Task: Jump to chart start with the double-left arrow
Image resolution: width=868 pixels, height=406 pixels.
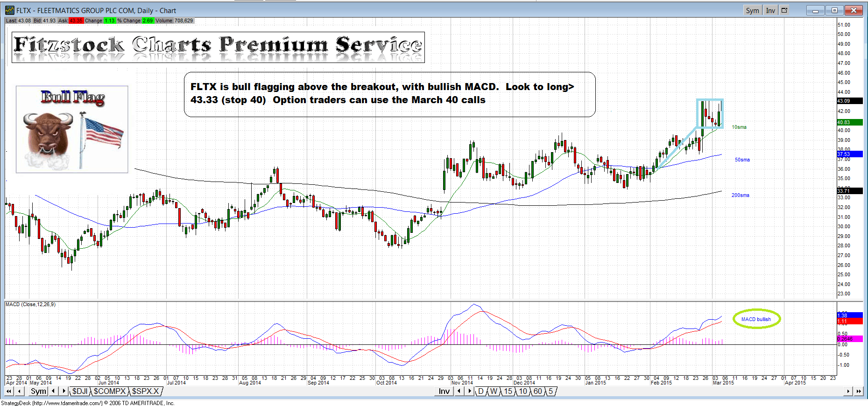Action: tap(9, 392)
